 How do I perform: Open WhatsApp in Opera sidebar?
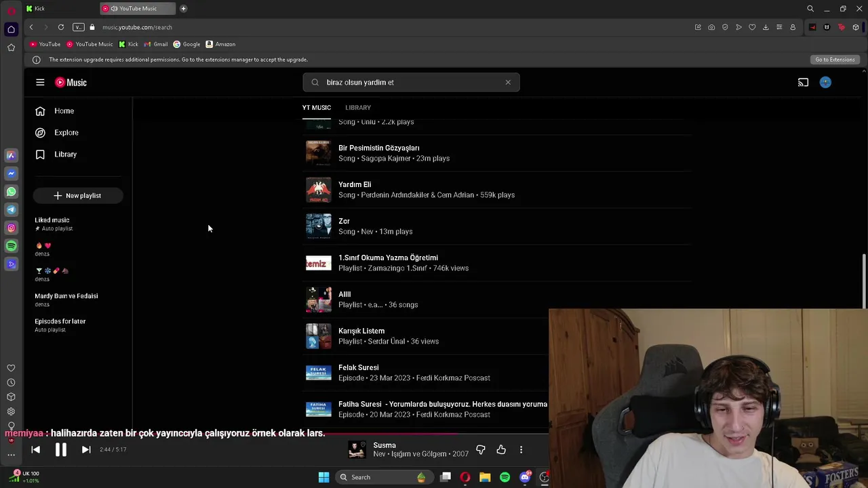pos(11,192)
